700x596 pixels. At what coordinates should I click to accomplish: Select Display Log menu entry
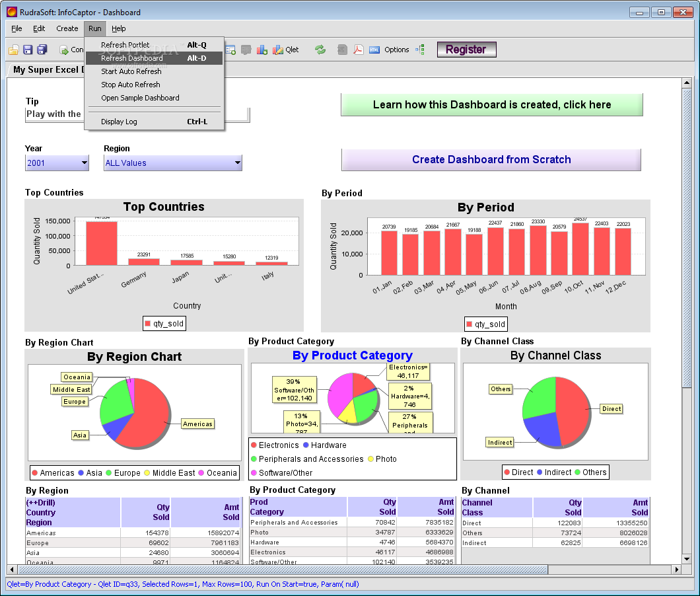click(154, 122)
